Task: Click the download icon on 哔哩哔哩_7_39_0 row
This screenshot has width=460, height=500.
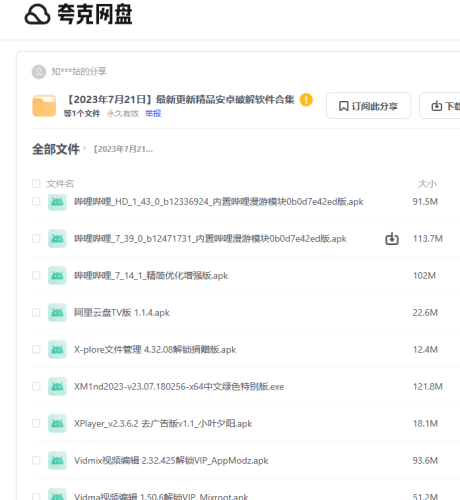Action: click(392, 239)
